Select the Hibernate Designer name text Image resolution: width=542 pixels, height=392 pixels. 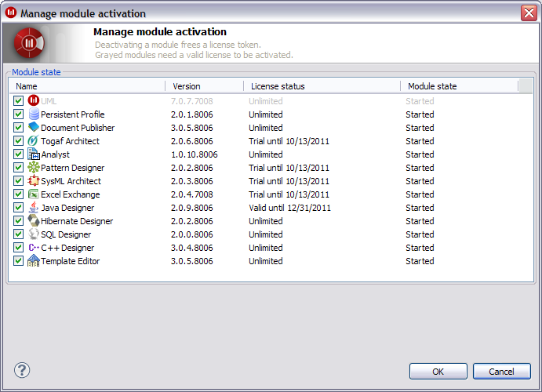[x=77, y=221]
